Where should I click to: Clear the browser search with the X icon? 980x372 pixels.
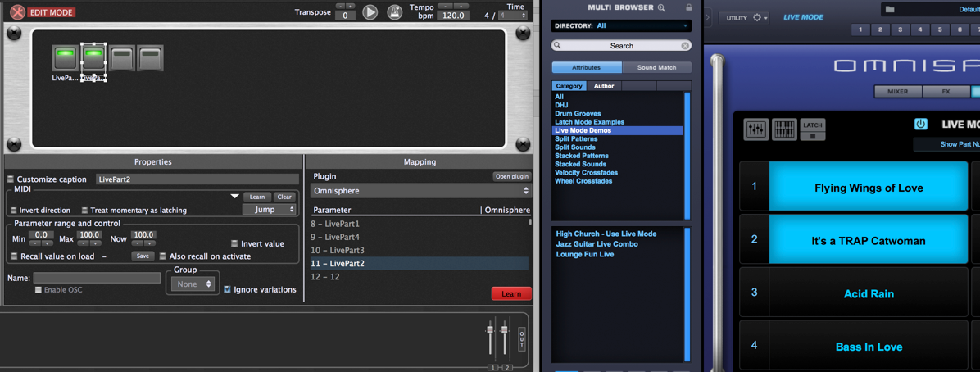click(685, 46)
